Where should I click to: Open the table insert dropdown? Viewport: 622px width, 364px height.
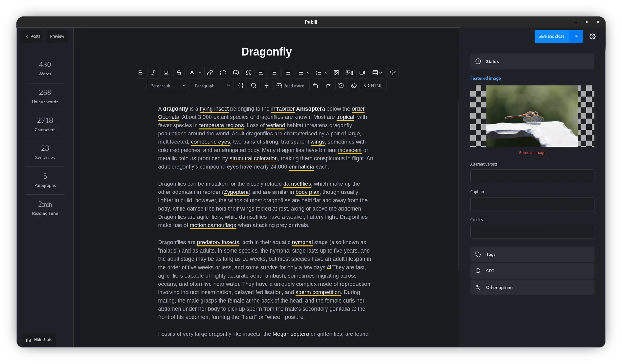point(377,73)
